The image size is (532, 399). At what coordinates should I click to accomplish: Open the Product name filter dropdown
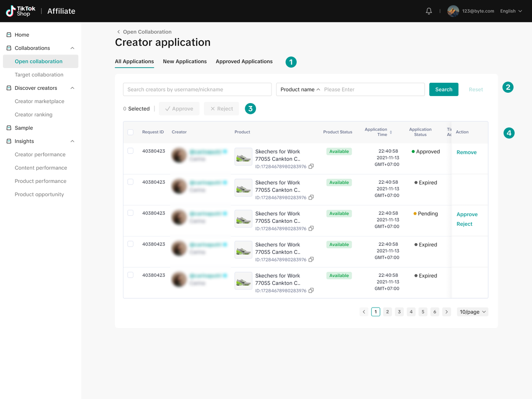coord(300,89)
